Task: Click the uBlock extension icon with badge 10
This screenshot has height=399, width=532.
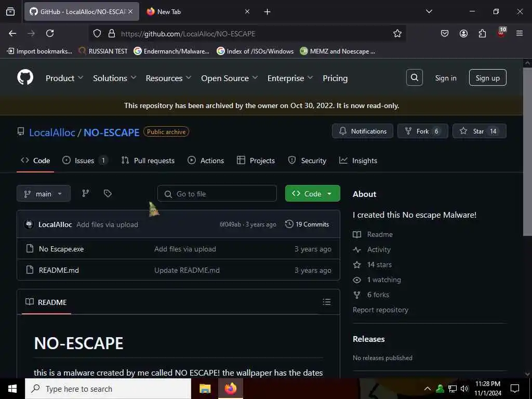Action: [x=501, y=33]
